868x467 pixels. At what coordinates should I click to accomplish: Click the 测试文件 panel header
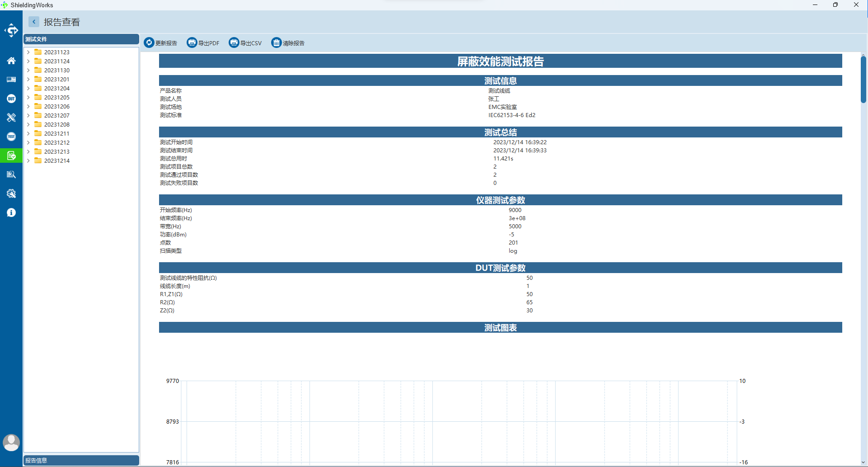[81, 39]
